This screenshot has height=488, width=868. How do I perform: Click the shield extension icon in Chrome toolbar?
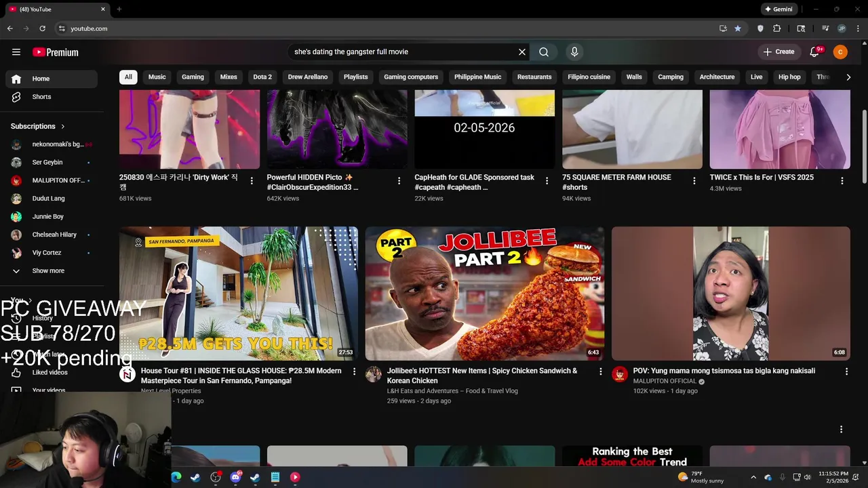tap(760, 28)
